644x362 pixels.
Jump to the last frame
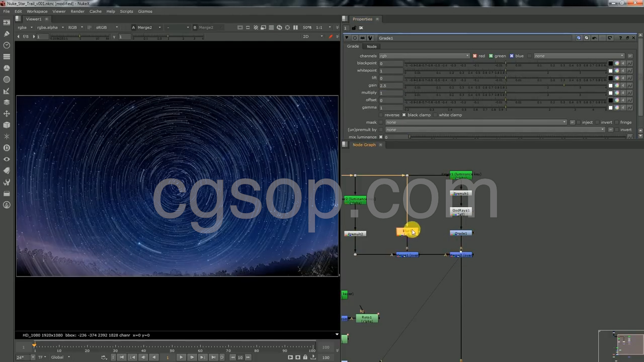click(213, 357)
